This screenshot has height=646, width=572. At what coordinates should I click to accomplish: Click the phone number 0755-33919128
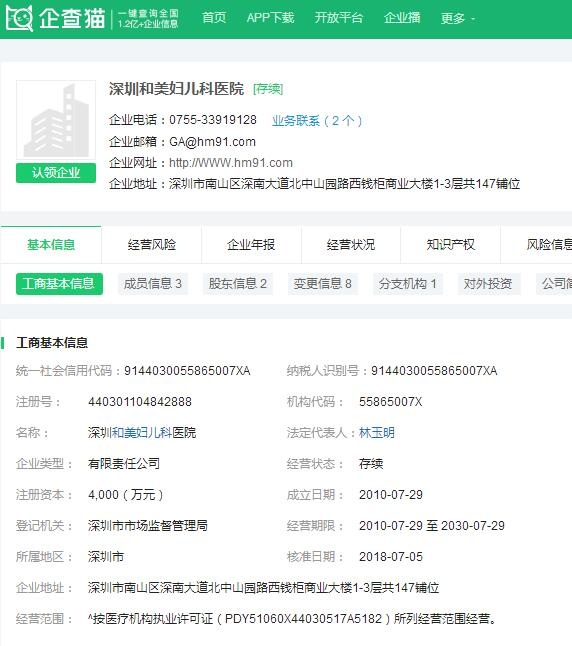(x=213, y=120)
